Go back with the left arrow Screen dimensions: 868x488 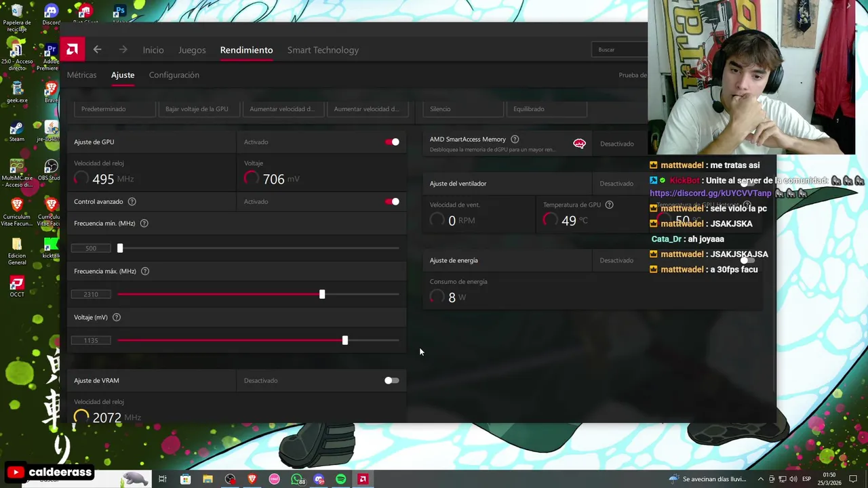(x=97, y=49)
